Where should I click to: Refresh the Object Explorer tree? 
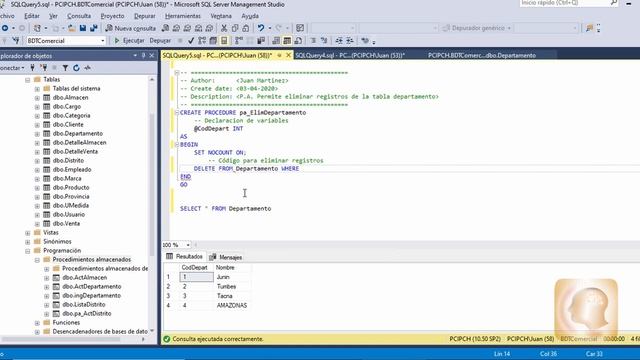[76, 68]
